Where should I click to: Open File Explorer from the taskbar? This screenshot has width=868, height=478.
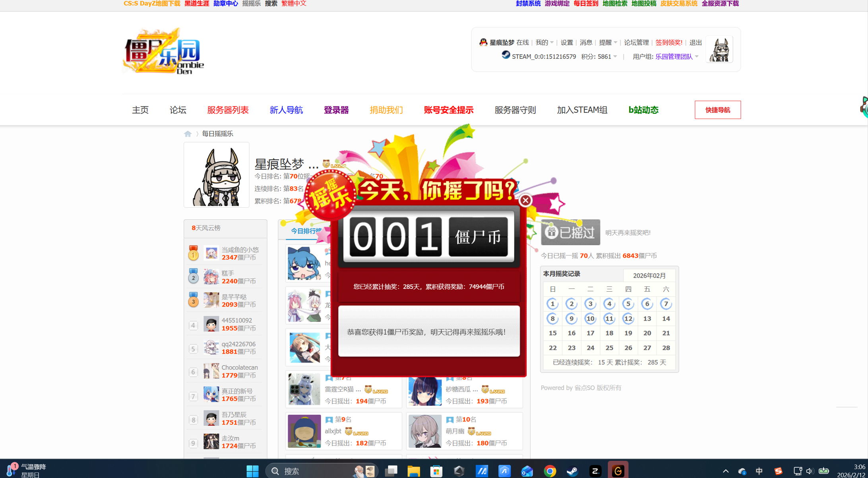click(413, 471)
